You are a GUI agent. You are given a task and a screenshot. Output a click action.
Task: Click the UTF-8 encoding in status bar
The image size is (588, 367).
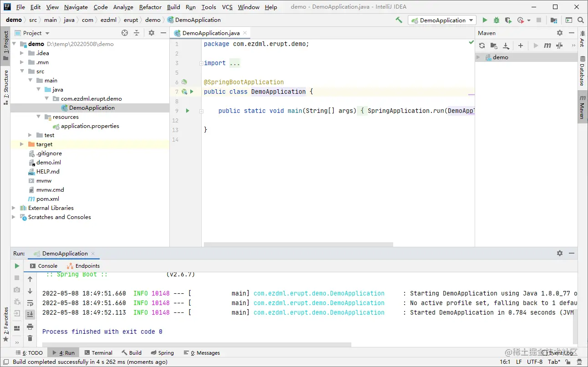(x=535, y=362)
